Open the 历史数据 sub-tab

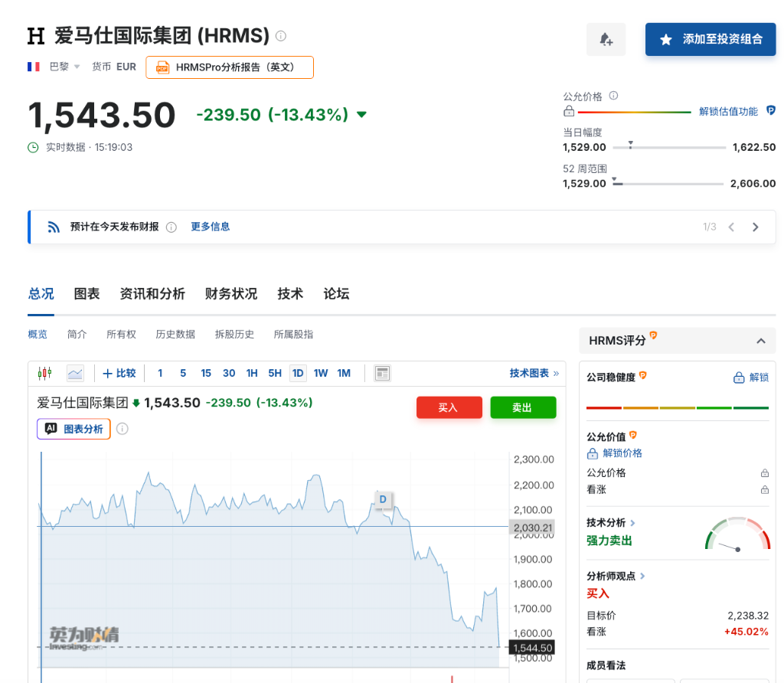coord(175,335)
